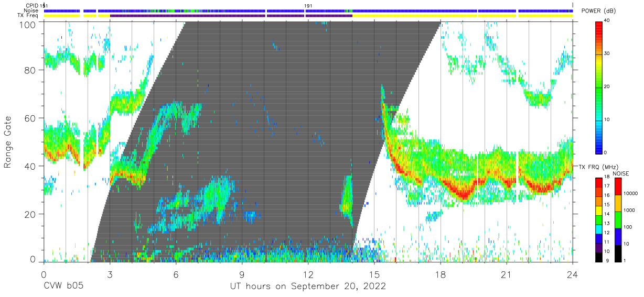The width and height of the screenshot is (644, 297).
Task: Click the 24 label on the UT hours axis
Action: 572,274
